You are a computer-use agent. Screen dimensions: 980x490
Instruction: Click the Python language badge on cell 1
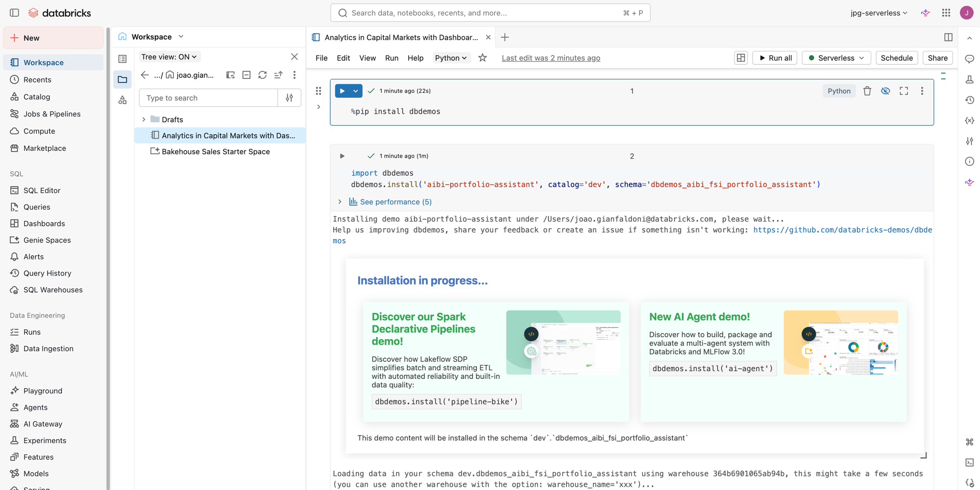(839, 91)
